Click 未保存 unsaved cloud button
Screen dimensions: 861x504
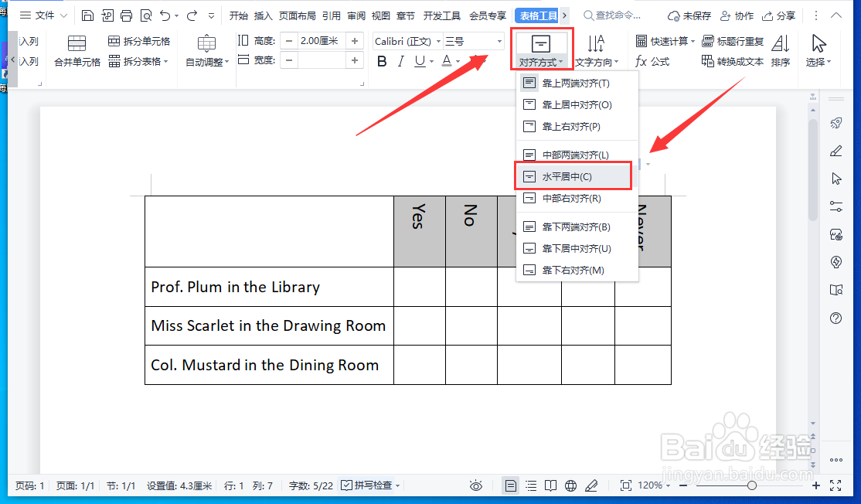point(689,16)
